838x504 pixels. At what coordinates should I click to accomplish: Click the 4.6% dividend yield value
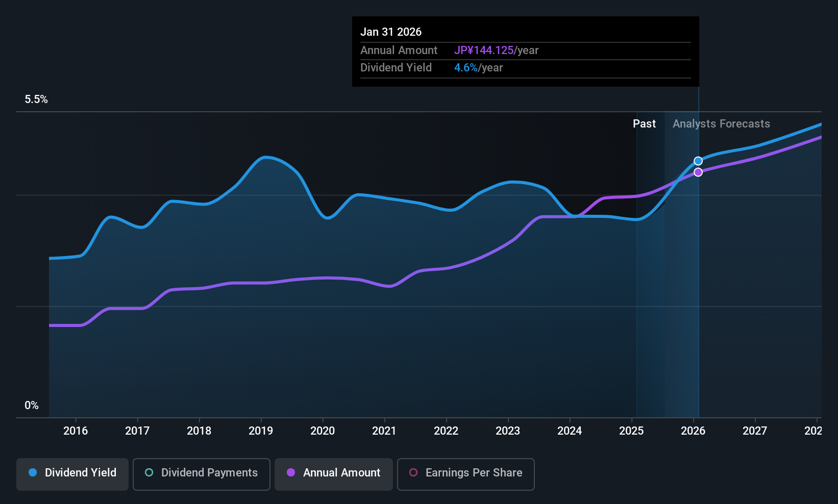pos(466,68)
